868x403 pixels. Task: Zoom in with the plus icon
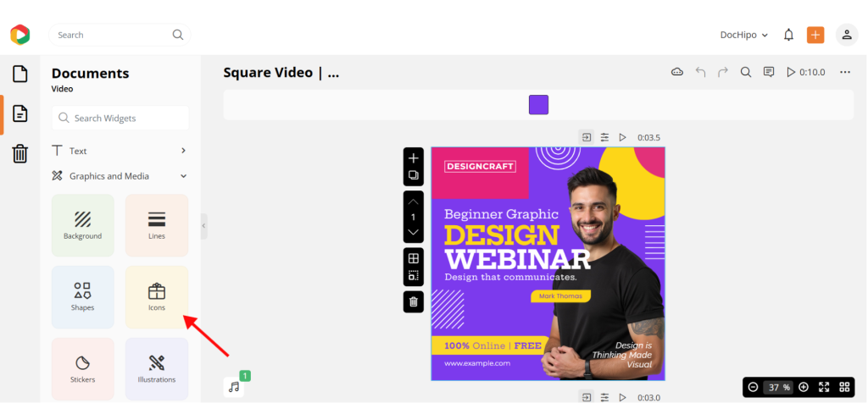pyautogui.click(x=804, y=387)
